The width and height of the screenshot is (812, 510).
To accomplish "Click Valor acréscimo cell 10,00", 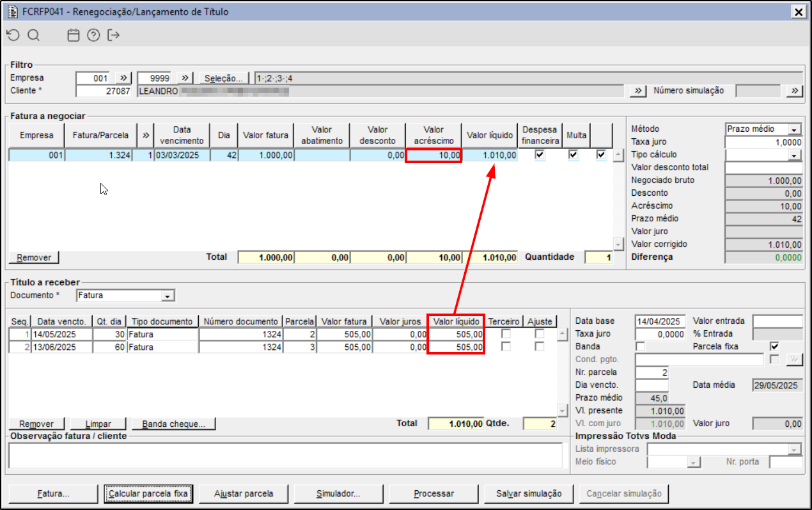I will (433, 155).
